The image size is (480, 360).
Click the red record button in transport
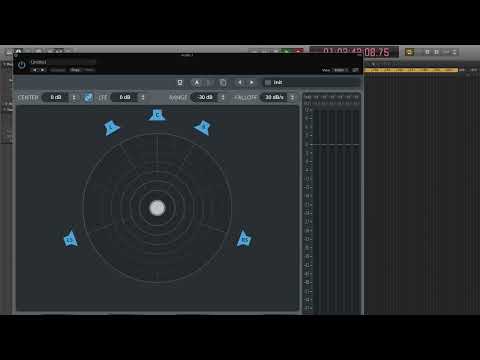pyautogui.click(x=298, y=51)
